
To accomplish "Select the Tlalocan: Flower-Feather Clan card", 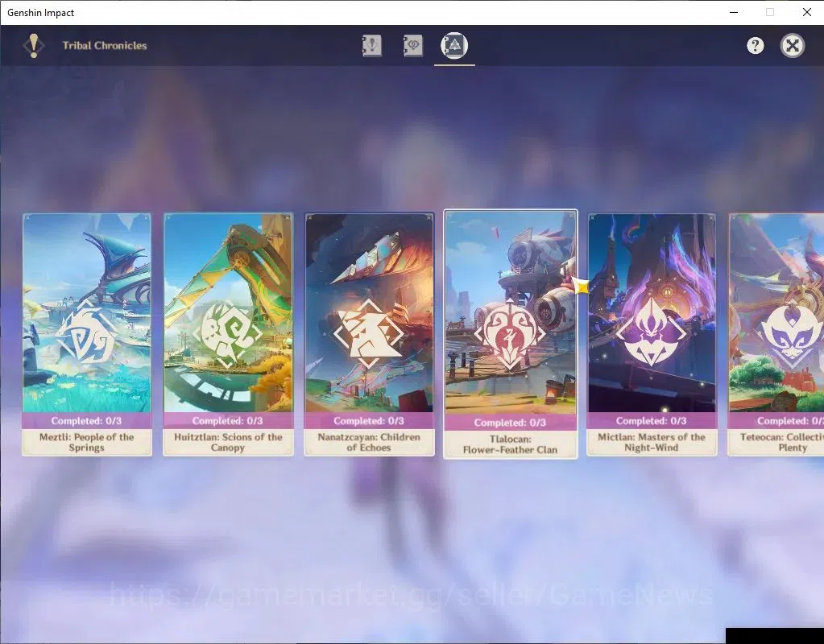I will (511, 334).
